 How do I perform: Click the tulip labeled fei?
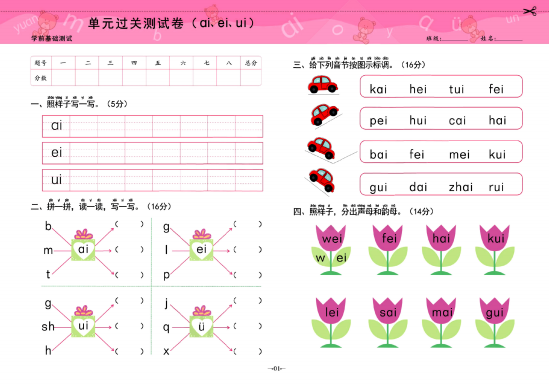pos(388,250)
